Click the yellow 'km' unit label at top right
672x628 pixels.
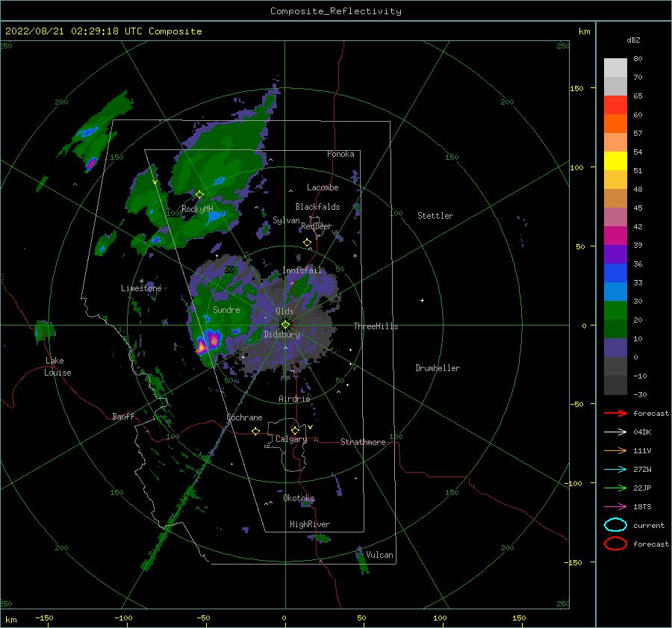tap(584, 31)
